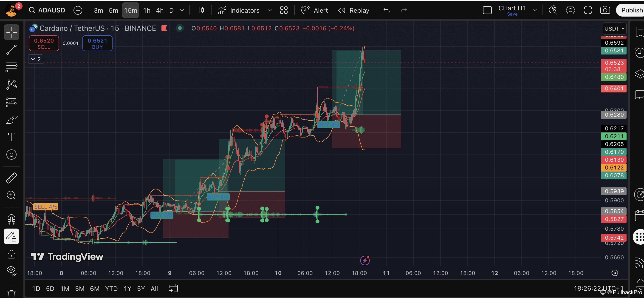Click the add symbol compare plus icon
644x298 pixels.
pyautogui.click(x=78, y=10)
